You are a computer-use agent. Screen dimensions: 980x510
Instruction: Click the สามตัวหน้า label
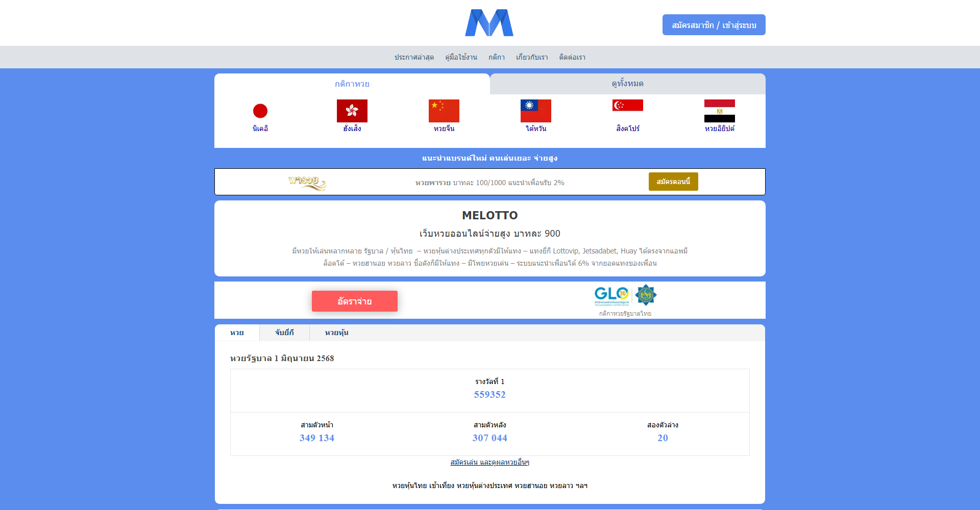tap(317, 425)
